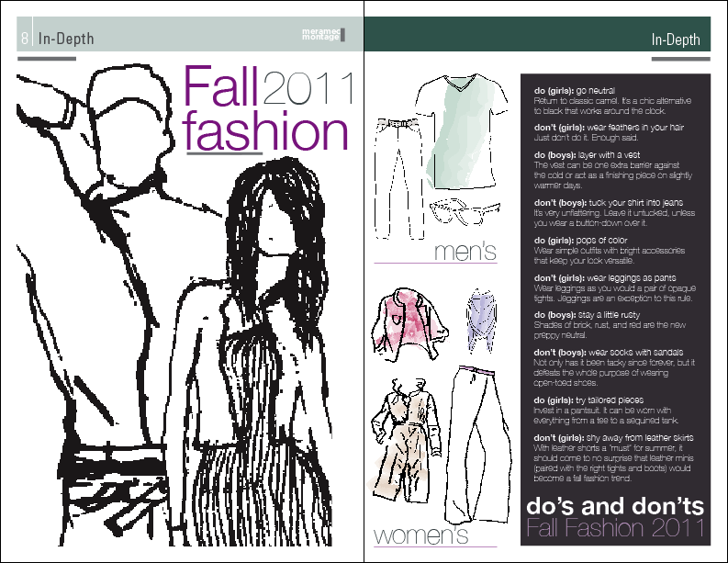Click the dark green header bar
Viewport: 728px width, 563px height.
tap(505, 37)
